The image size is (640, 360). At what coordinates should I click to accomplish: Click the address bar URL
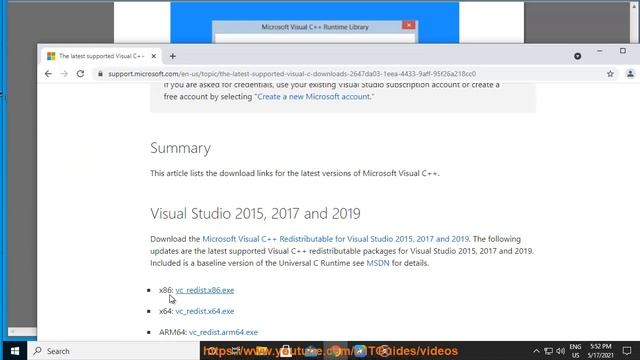click(292, 74)
